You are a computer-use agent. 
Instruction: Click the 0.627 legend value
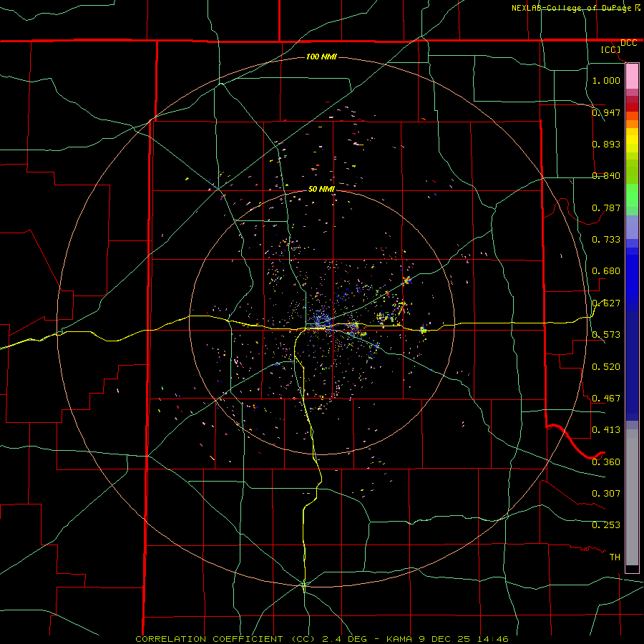(606, 303)
